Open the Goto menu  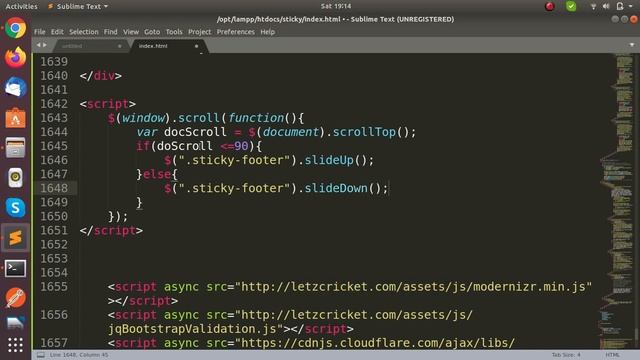click(152, 32)
